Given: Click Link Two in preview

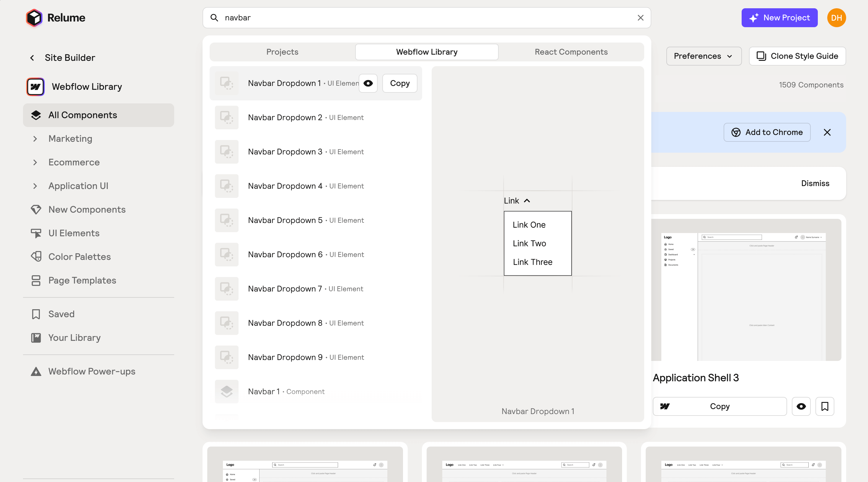Looking at the screenshot, I should tap(529, 243).
